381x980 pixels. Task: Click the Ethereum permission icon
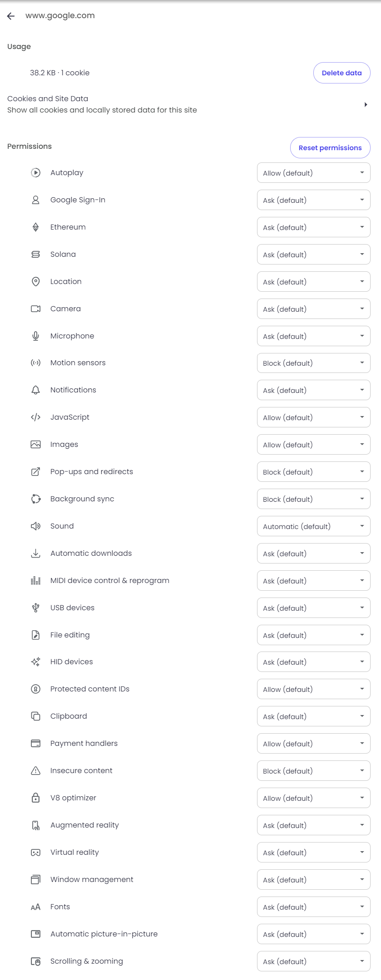35,227
